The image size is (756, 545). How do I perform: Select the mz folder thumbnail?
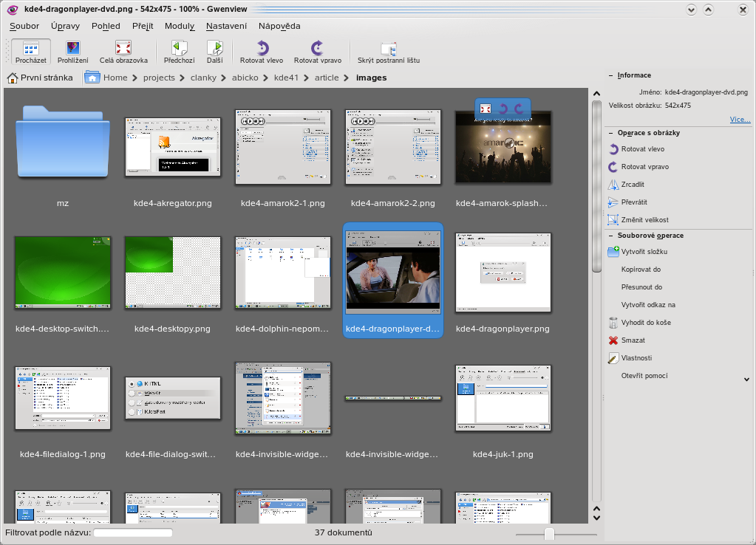63,143
